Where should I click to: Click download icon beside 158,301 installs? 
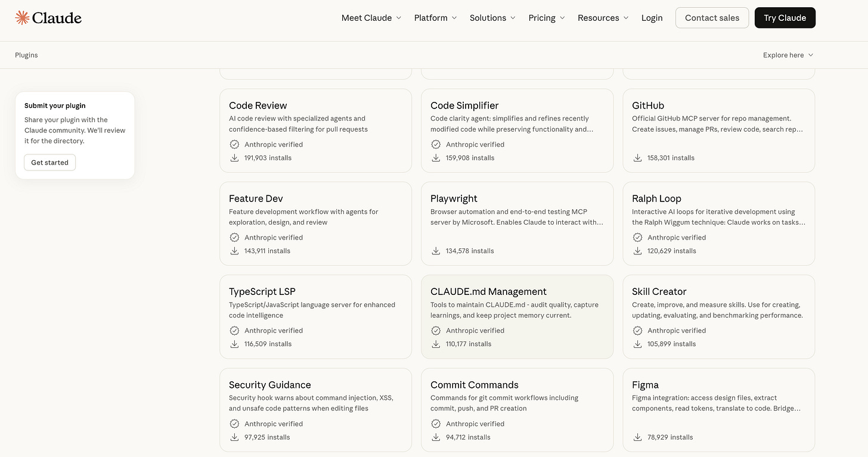[637, 158]
